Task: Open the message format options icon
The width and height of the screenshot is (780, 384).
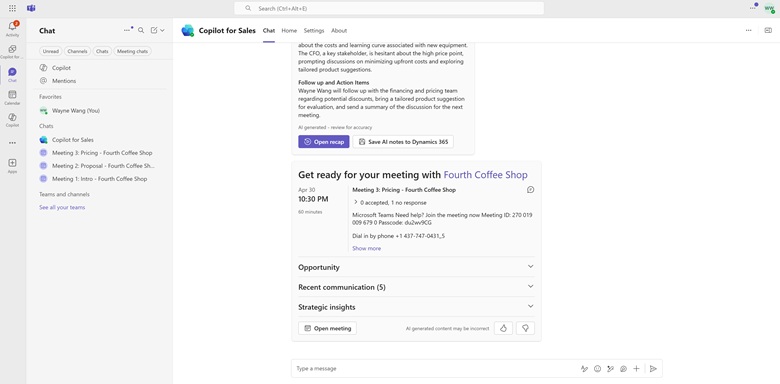Action: pyautogui.click(x=585, y=369)
